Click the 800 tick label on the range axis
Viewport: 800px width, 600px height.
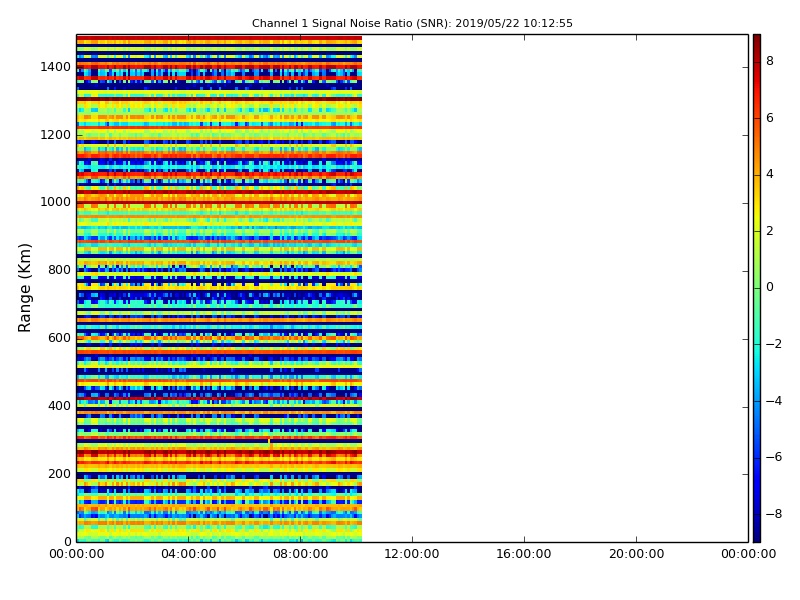[59, 270]
